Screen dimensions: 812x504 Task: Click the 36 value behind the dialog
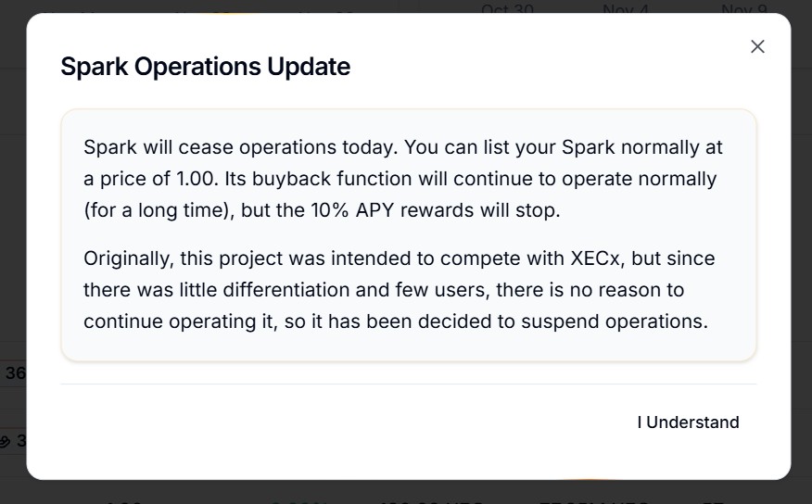click(x=16, y=373)
